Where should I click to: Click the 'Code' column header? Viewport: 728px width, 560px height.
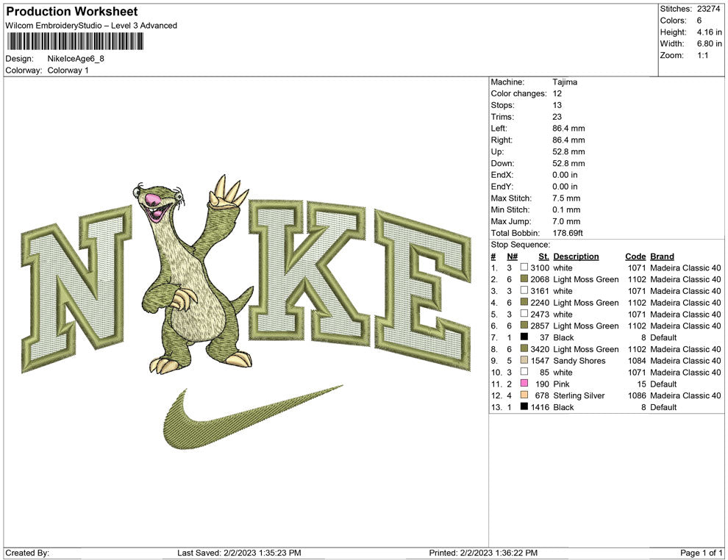click(635, 256)
